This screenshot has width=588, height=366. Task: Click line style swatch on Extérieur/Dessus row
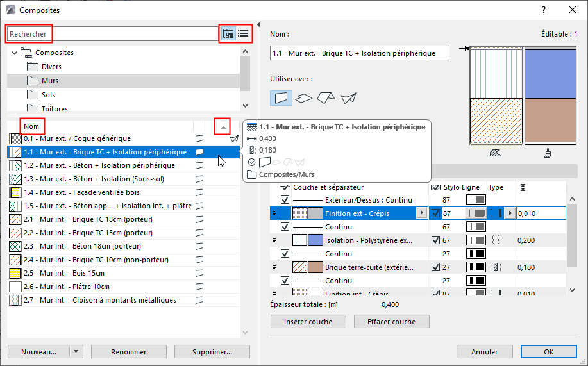[476, 200]
